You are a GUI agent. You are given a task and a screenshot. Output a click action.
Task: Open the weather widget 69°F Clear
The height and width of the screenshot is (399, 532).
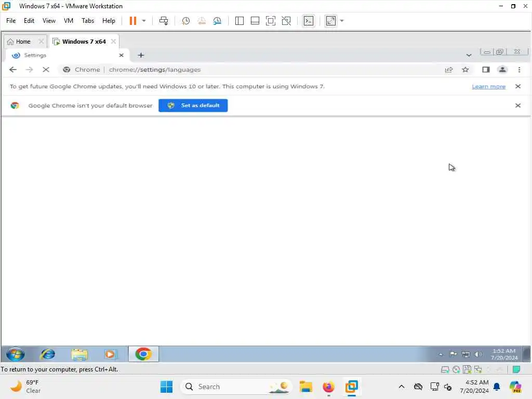(26, 387)
